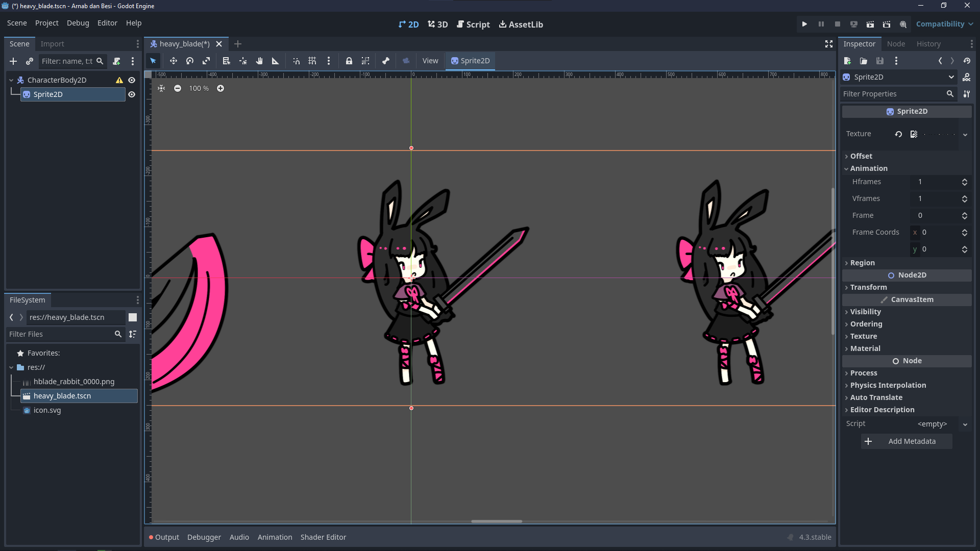980x551 pixels.
Task: Select Sprite2D node in scene tree
Action: (x=73, y=94)
